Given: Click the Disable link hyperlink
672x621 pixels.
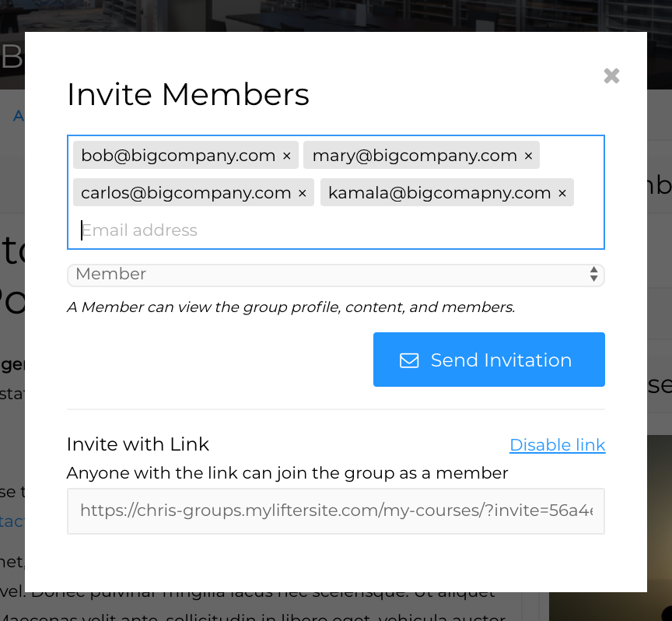Looking at the screenshot, I should [x=557, y=444].
